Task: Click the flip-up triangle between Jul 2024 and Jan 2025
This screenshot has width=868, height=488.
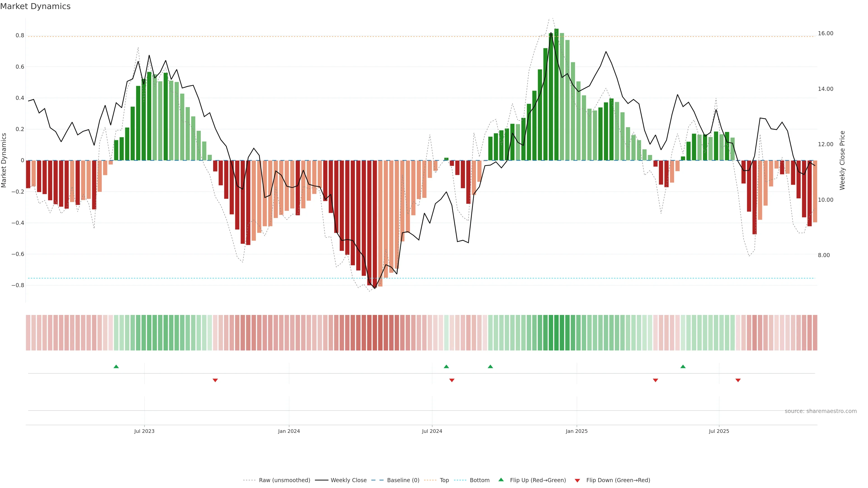Action: click(490, 366)
